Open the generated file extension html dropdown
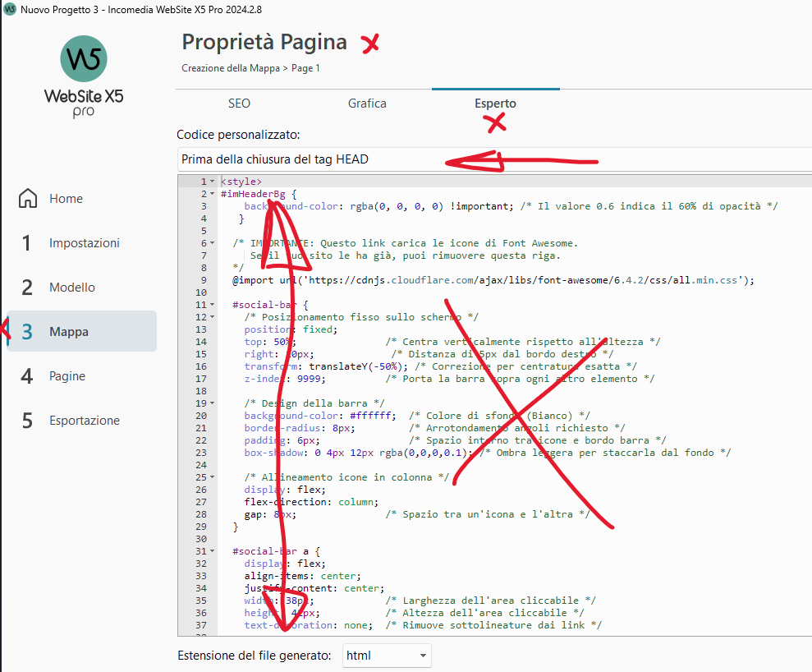The height and width of the screenshot is (672, 812). pos(386,656)
